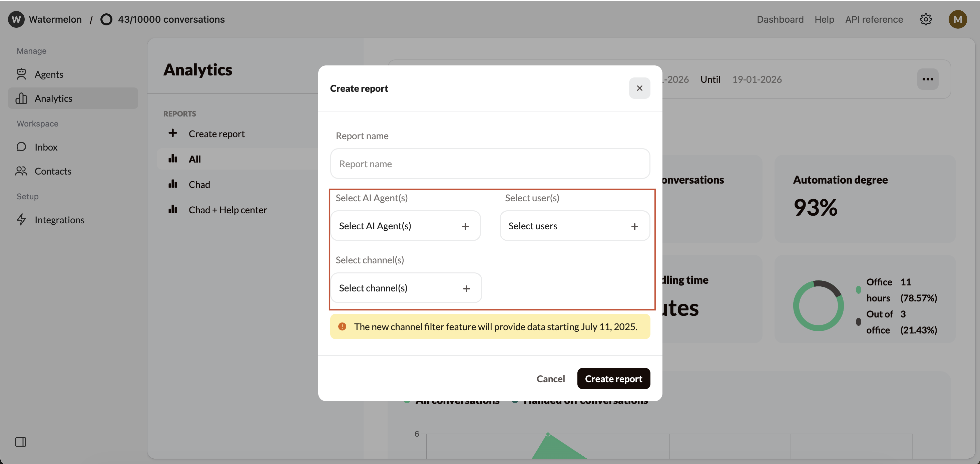This screenshot has height=464, width=980.
Task: Open Contacts from the sidebar
Action: click(x=53, y=171)
